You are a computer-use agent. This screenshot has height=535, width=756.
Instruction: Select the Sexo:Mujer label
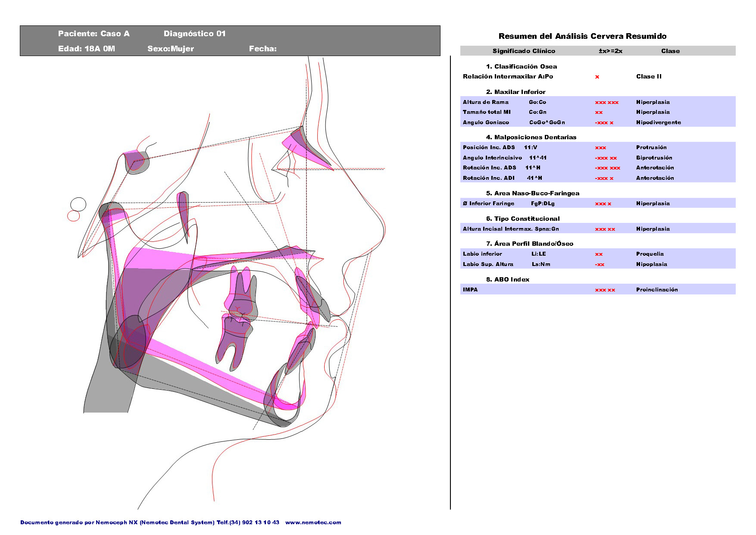171,49
